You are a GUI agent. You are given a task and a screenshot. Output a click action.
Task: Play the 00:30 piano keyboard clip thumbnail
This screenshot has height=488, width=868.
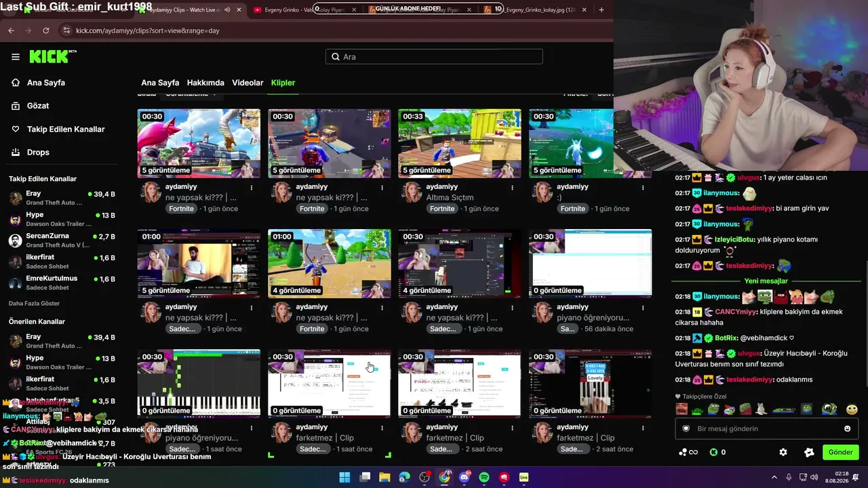tap(199, 384)
